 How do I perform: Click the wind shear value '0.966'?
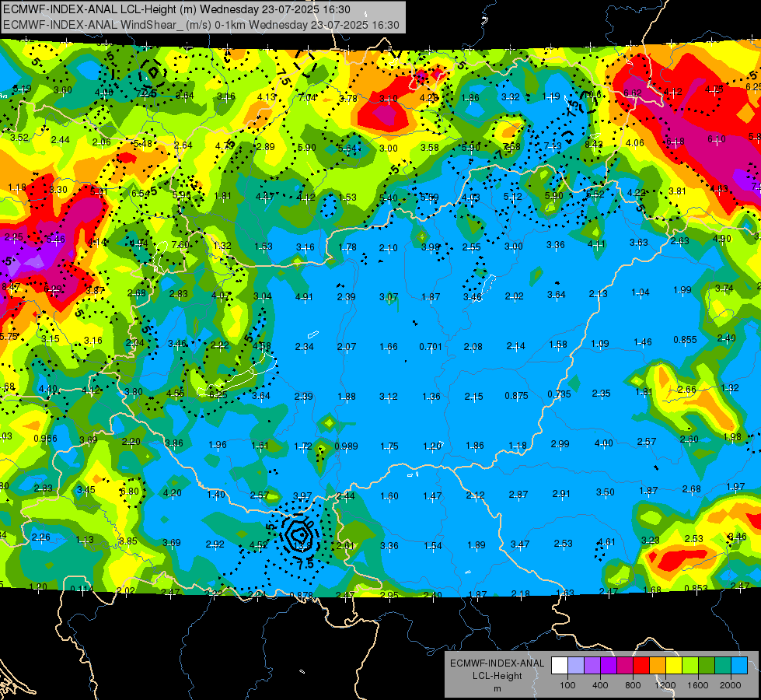tap(45, 438)
